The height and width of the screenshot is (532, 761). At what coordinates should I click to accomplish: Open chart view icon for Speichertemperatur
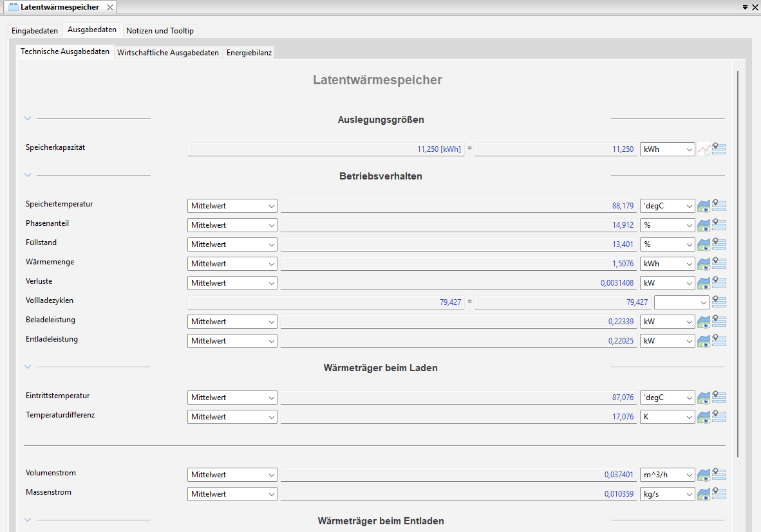tap(704, 206)
